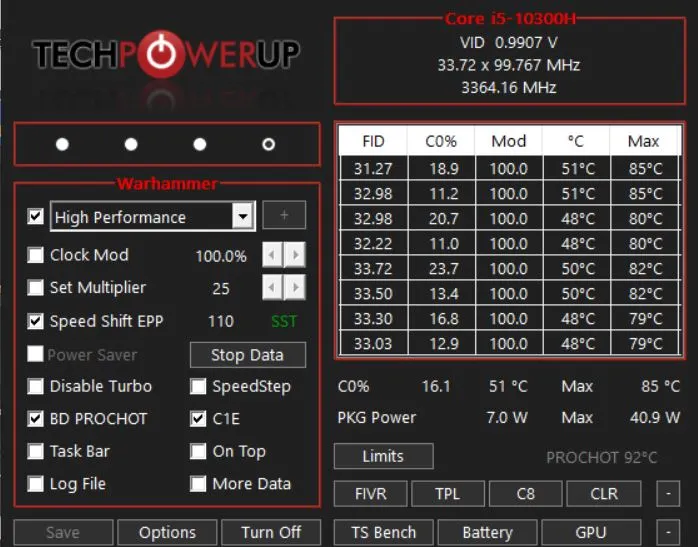Click the Save button
Screen dimensions: 698x547
[x=63, y=532]
